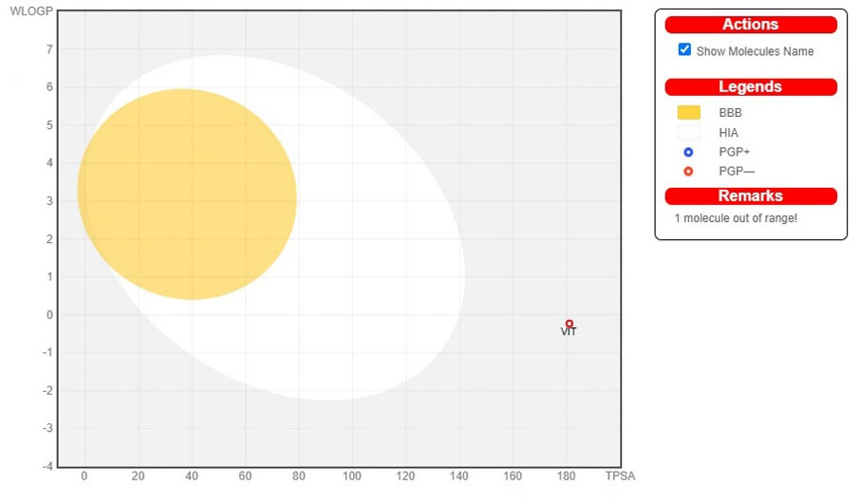
Task: Click the PGP+ legend text label
Action: 734,152
